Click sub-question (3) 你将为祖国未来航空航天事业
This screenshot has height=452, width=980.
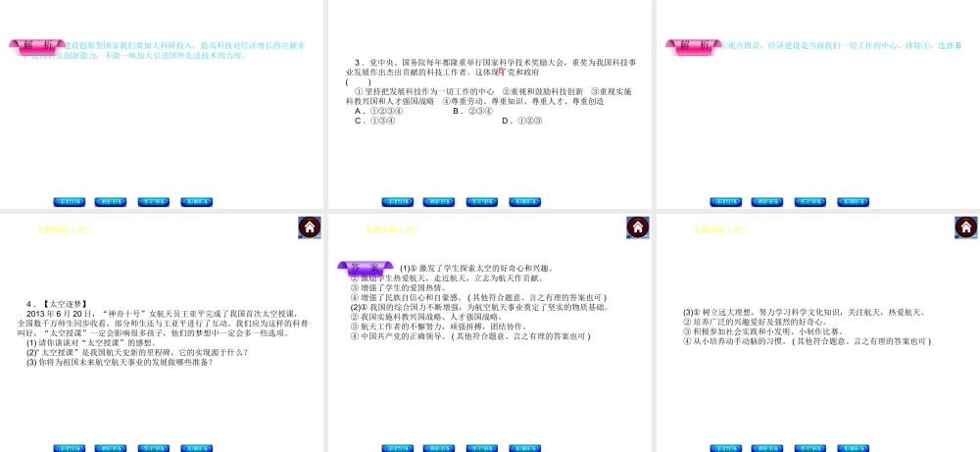click(120, 362)
